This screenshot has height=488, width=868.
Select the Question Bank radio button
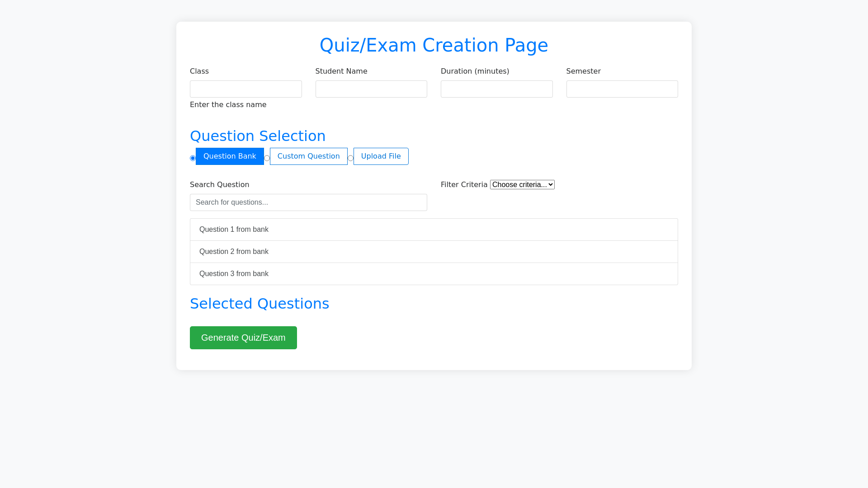[x=193, y=158]
